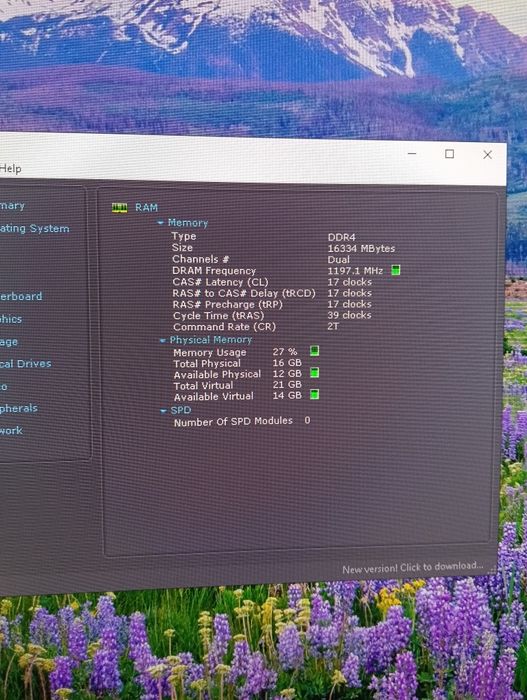Collapse the Memory section arrow
Viewport: 527px width, 700px height.
pos(160,222)
